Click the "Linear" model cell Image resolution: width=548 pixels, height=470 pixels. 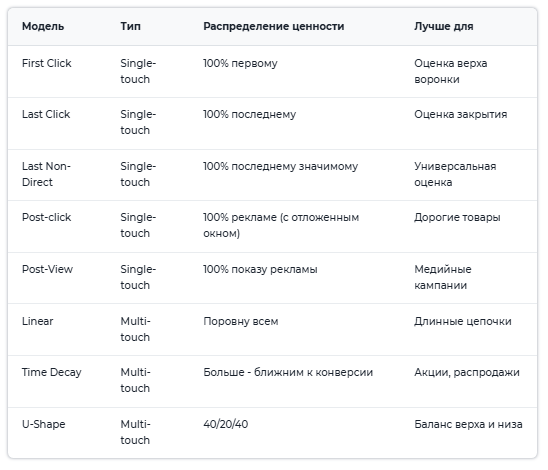pyautogui.click(x=38, y=321)
